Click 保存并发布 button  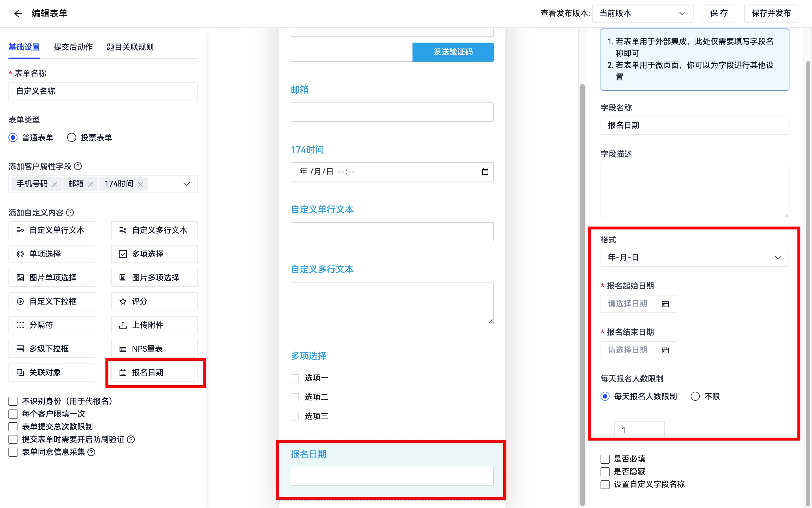[771, 14]
